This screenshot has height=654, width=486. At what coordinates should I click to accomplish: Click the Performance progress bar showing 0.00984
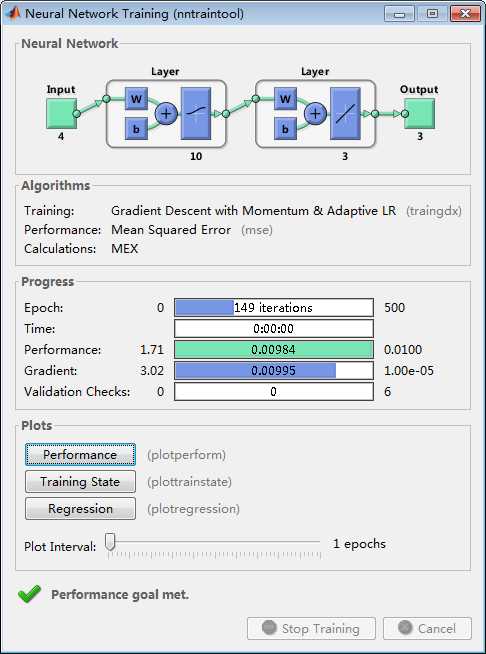pyautogui.click(x=274, y=350)
